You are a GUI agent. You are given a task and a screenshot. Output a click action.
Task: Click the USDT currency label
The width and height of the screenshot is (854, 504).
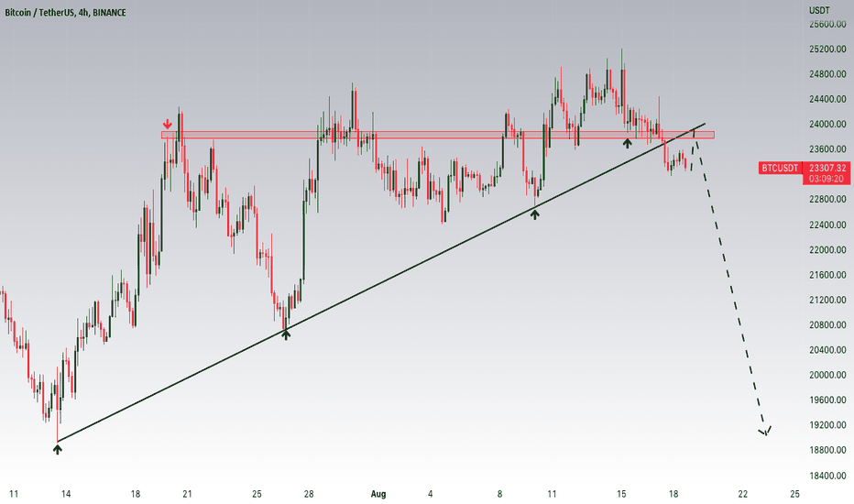pos(819,10)
